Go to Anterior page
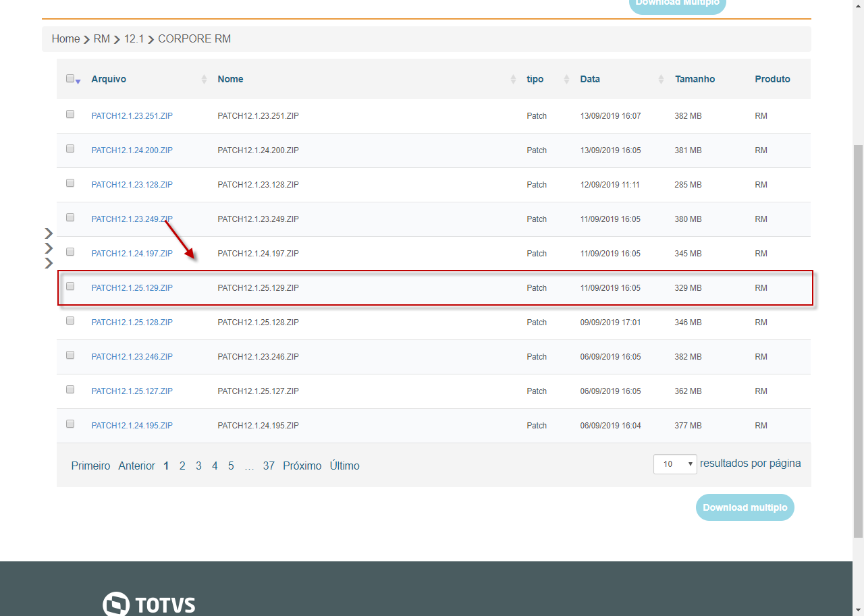The width and height of the screenshot is (864, 616). click(x=136, y=466)
